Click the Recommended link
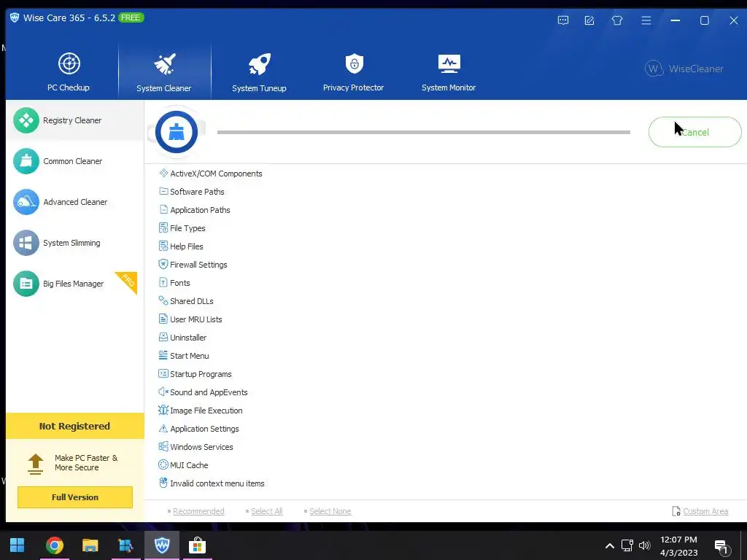 tap(198, 511)
